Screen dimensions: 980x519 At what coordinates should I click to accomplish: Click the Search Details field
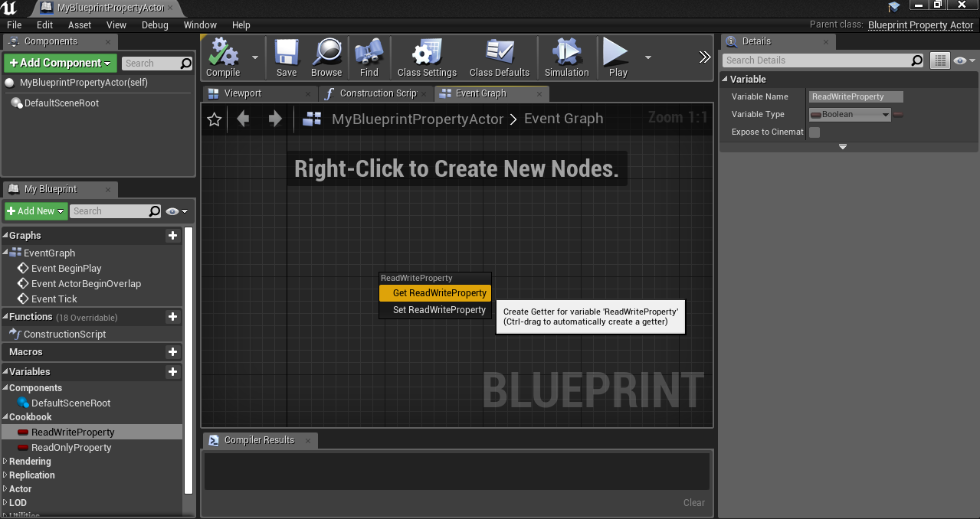click(823, 60)
